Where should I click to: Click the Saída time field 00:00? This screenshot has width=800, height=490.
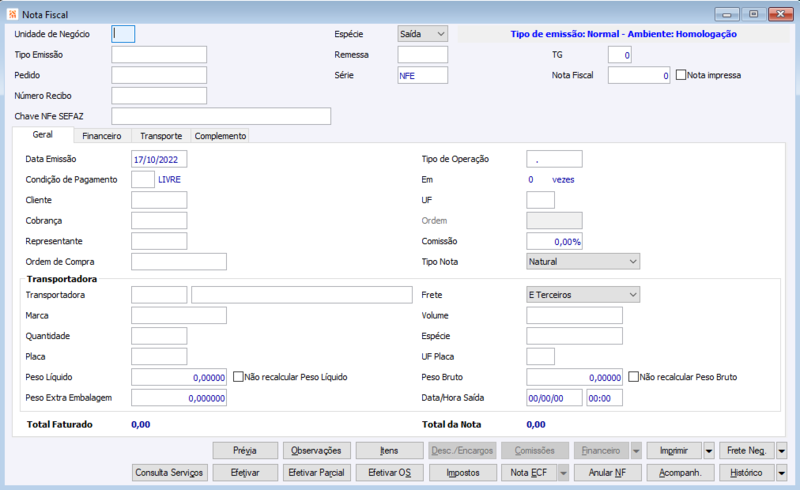(605, 398)
